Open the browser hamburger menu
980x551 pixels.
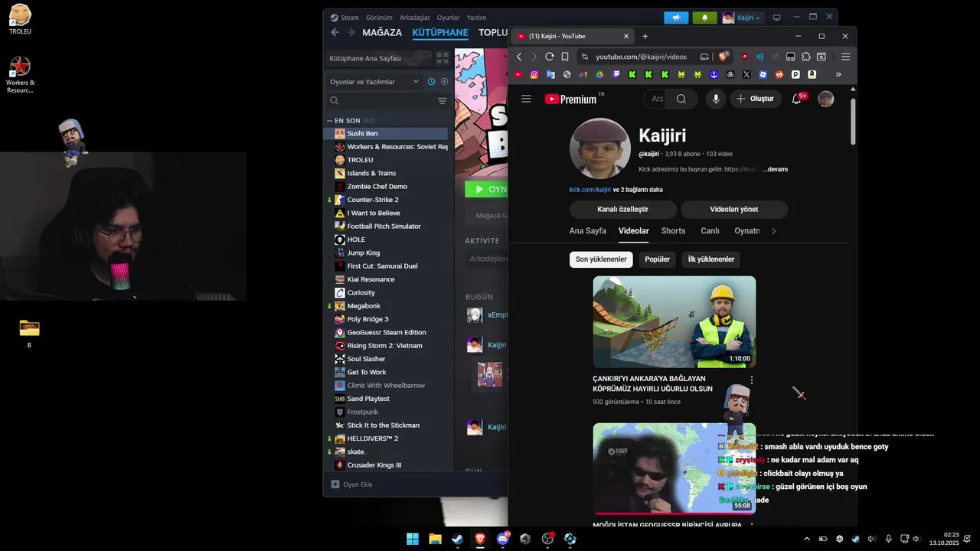click(845, 57)
